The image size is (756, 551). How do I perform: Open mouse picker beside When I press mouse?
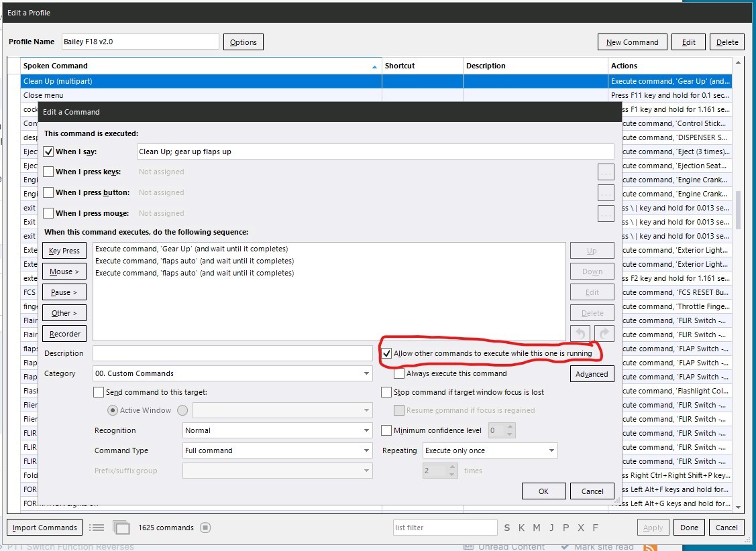pyautogui.click(x=606, y=213)
